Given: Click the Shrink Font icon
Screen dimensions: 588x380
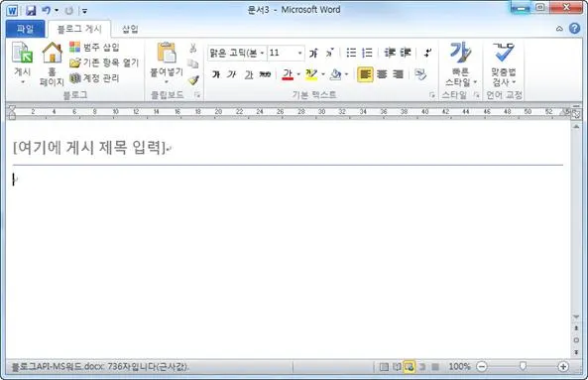Looking at the screenshot, I should 329,53.
